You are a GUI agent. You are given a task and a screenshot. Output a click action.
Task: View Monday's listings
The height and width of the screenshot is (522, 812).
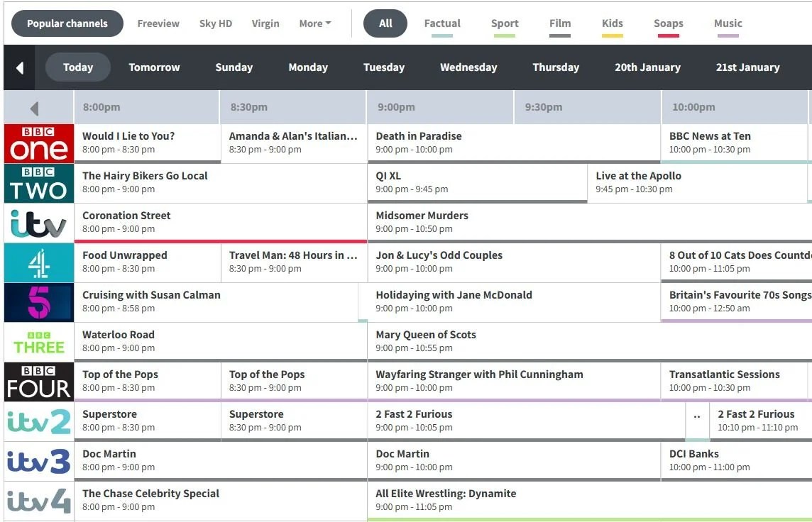(307, 67)
